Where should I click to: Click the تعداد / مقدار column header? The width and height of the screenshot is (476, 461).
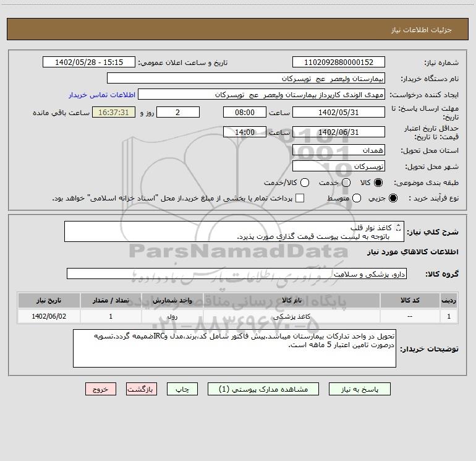click(x=111, y=300)
